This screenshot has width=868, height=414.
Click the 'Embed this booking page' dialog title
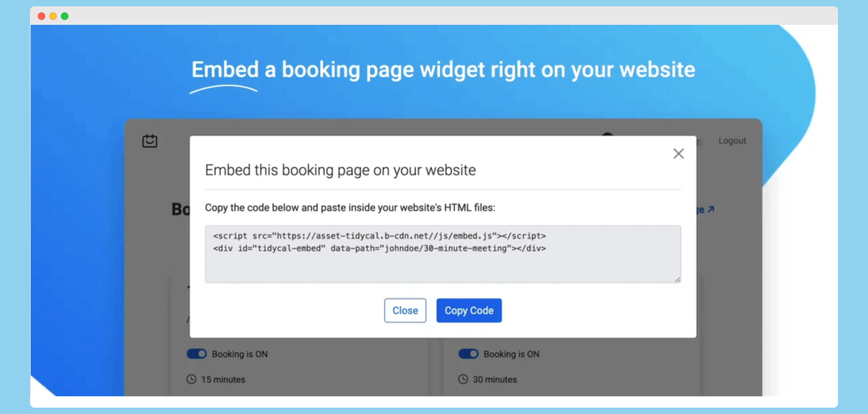(x=341, y=170)
